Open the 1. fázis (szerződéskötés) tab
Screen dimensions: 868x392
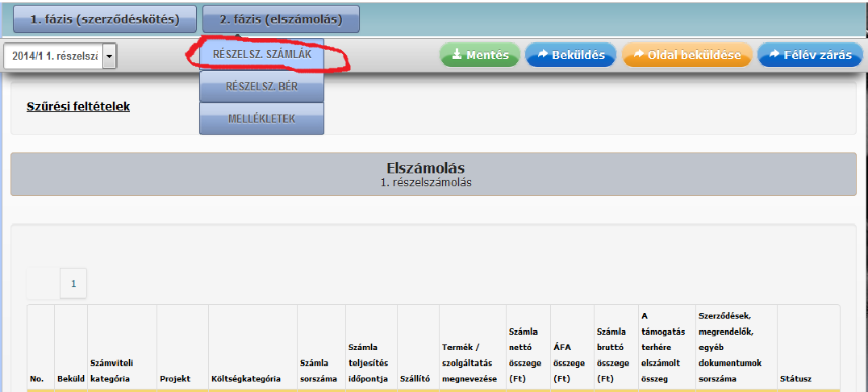(x=105, y=19)
